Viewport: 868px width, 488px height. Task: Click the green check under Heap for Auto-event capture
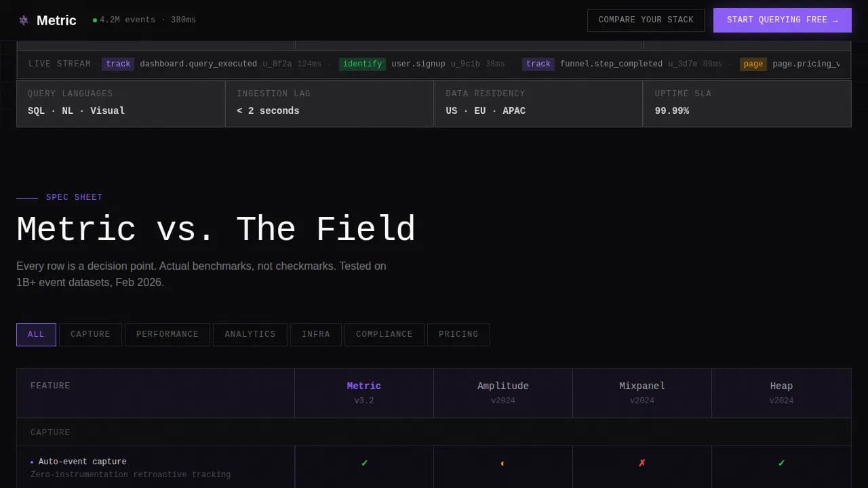781,463
